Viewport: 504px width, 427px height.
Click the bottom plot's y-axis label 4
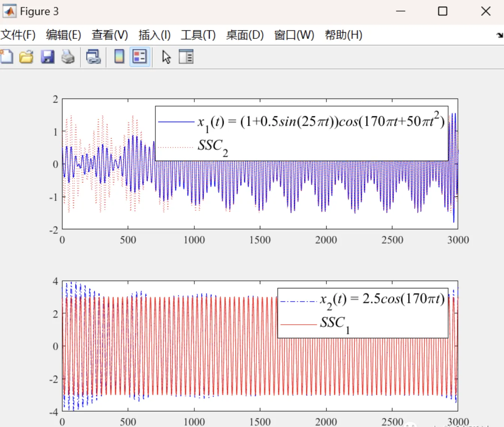coord(55,281)
